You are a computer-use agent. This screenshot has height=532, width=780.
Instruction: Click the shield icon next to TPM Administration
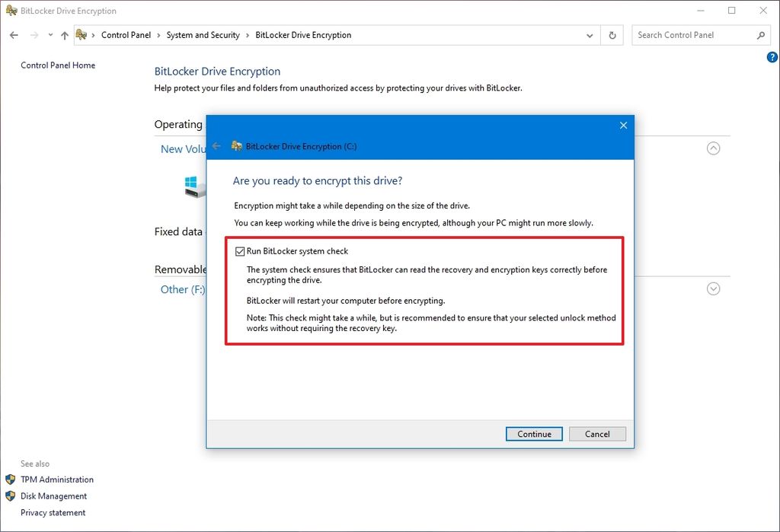[x=11, y=479]
